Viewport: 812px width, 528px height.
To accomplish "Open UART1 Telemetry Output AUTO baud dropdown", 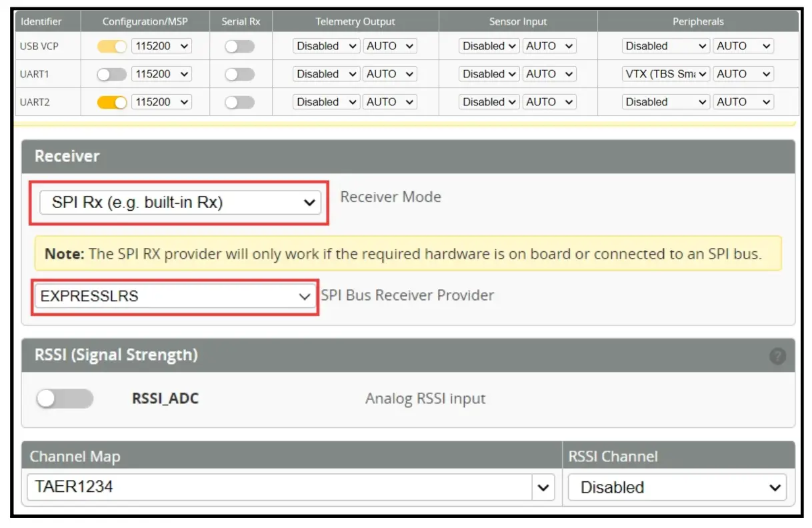I will 390,75.
